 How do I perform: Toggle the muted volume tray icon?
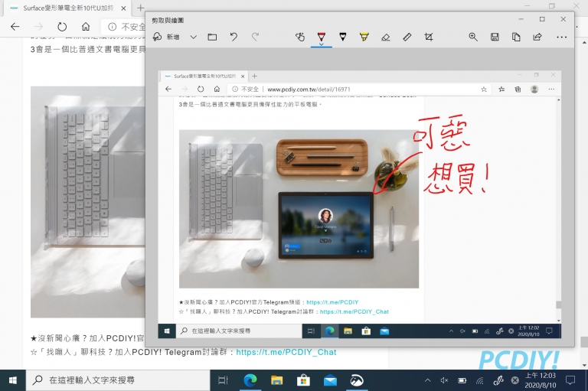(x=444, y=380)
